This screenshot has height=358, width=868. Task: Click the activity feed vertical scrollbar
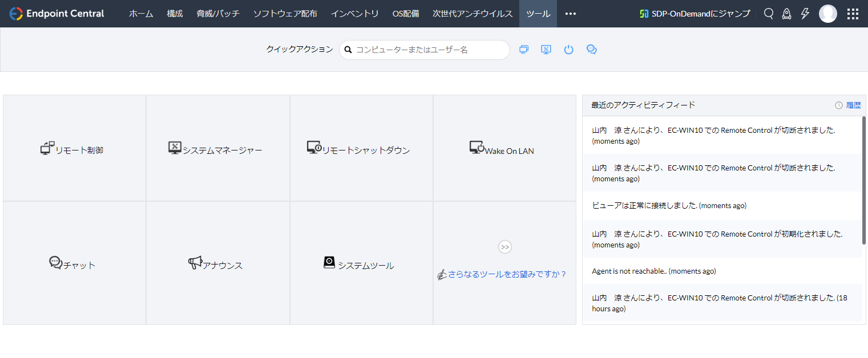click(863, 180)
